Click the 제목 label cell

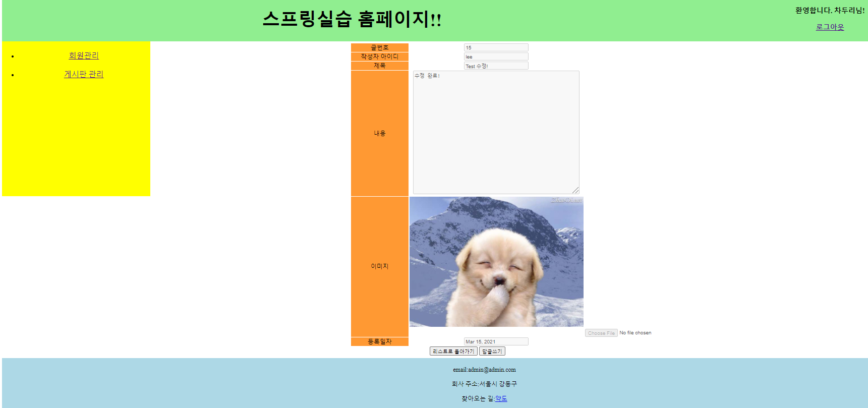380,66
